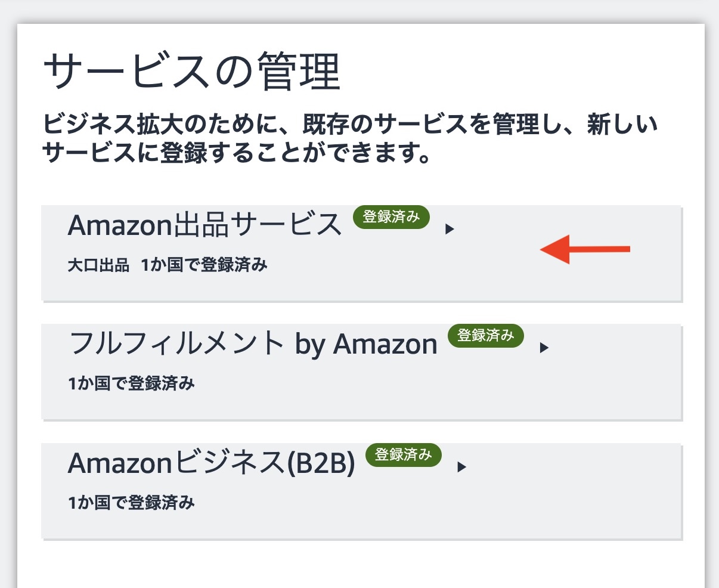Expand the フルフィルメント by Amazon disclosure triangle

543,347
